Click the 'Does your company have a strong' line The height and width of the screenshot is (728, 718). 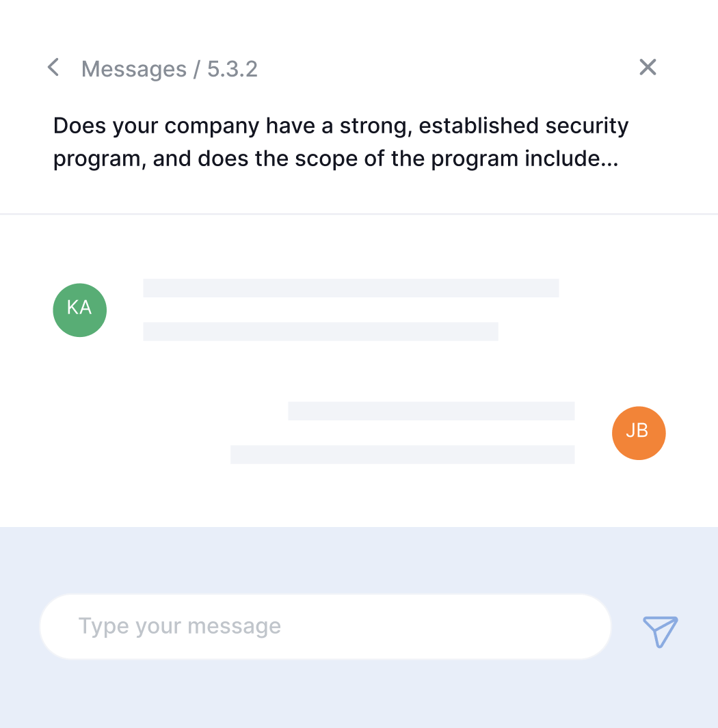click(341, 126)
